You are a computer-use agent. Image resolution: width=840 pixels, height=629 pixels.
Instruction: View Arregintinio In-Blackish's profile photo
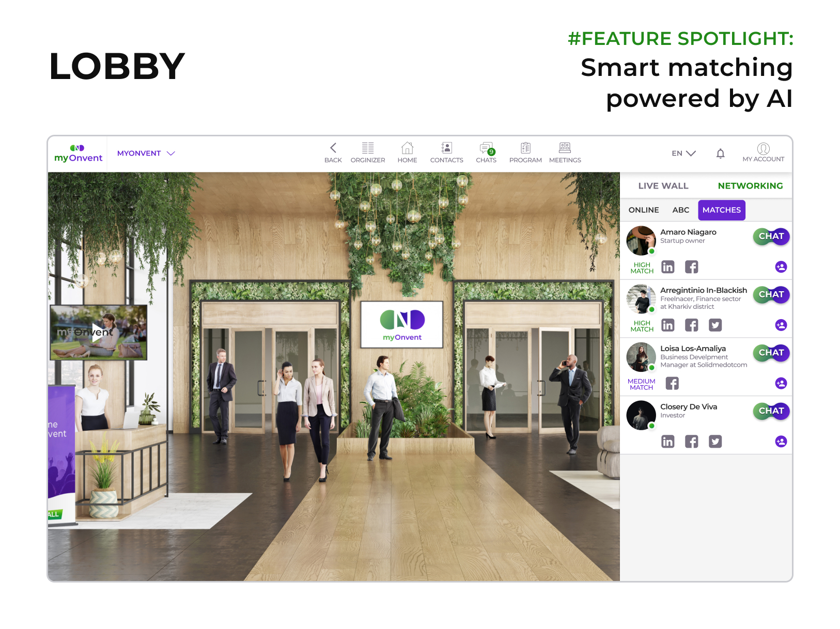click(x=641, y=299)
